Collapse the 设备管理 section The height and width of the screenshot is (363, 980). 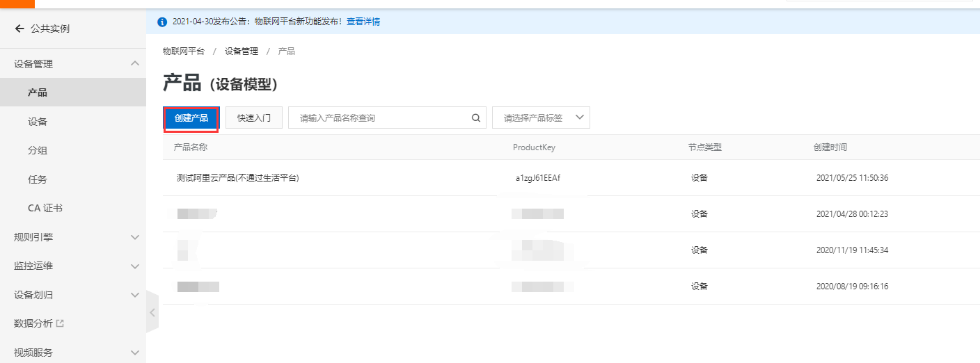(x=135, y=64)
